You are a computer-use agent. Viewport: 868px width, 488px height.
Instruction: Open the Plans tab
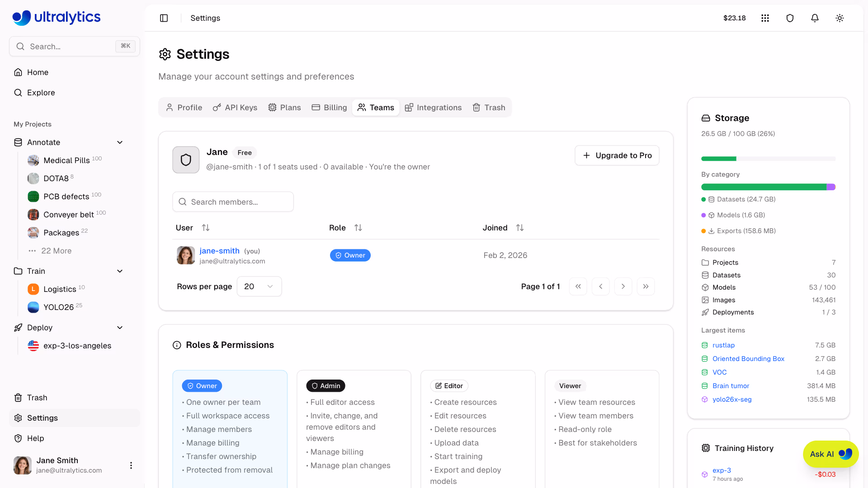(284, 108)
